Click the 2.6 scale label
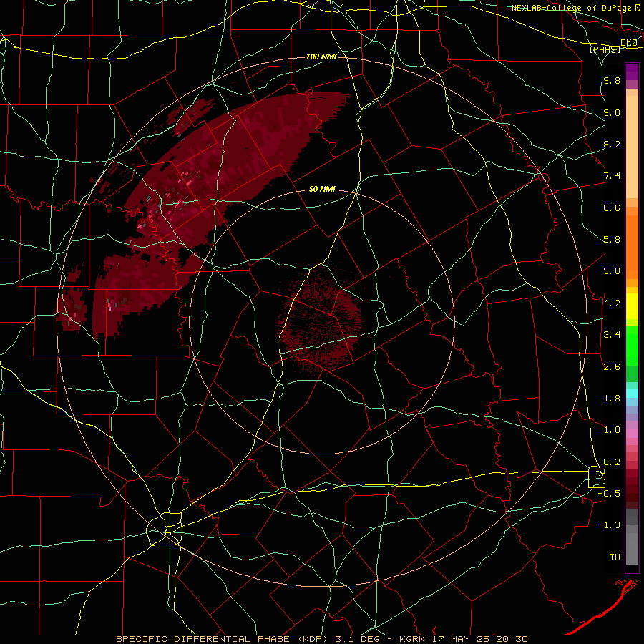The height and width of the screenshot is (644, 644). tap(612, 367)
